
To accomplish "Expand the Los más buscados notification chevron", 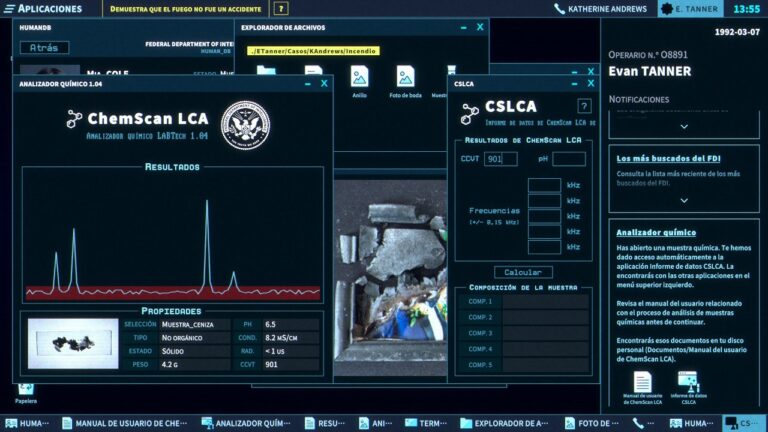I will point(684,201).
